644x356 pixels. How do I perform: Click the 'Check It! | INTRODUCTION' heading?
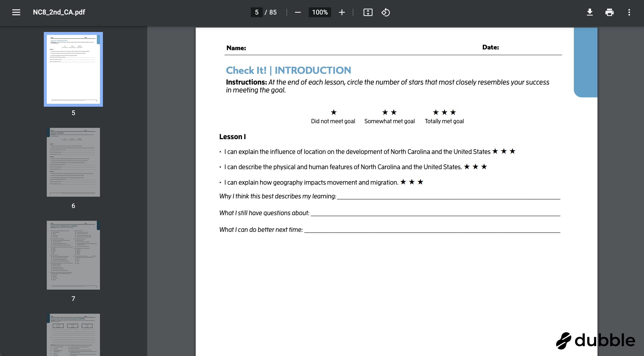289,70
